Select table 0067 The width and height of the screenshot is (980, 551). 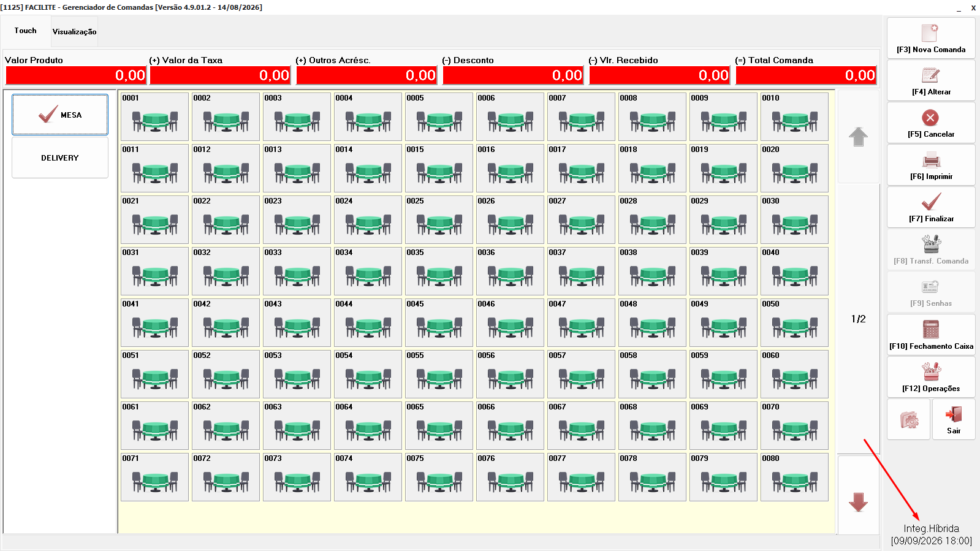[x=581, y=425]
